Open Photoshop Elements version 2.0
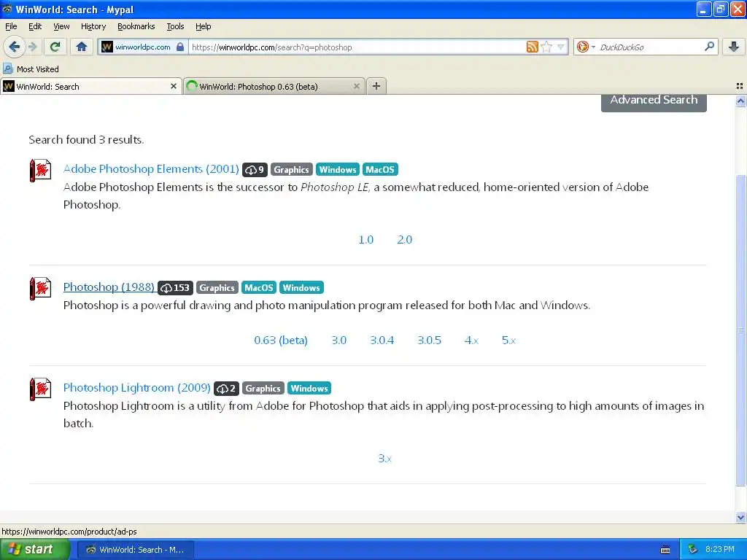Viewport: 747px width, 560px height. tap(404, 239)
